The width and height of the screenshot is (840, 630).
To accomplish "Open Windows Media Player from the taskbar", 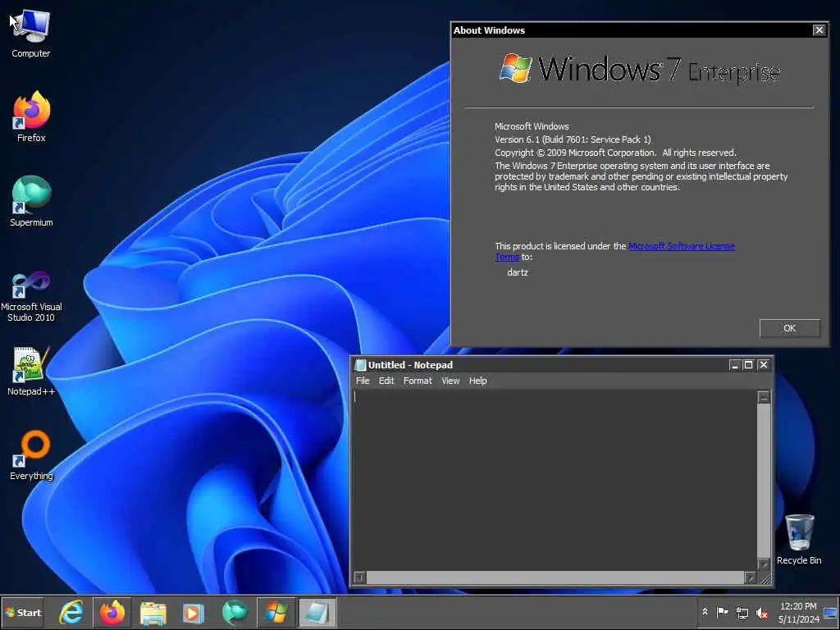I will tap(194, 612).
